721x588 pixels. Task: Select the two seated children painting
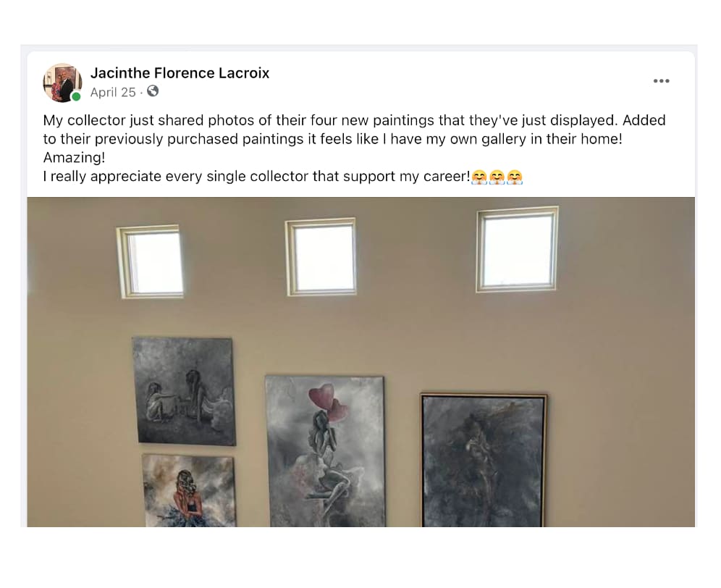point(185,391)
